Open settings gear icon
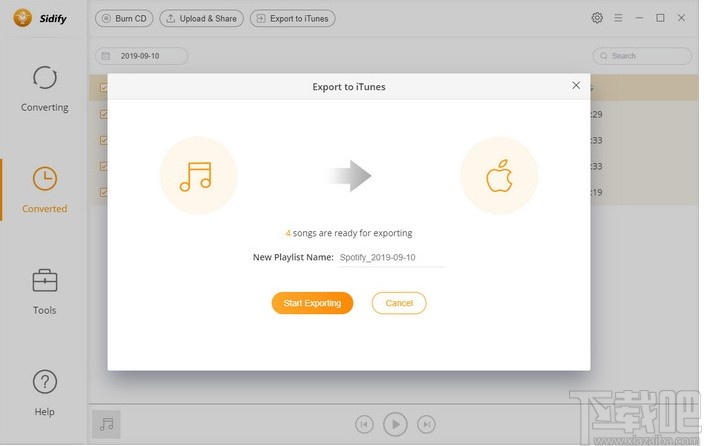Image resolution: width=704 pixels, height=446 pixels. [x=597, y=18]
